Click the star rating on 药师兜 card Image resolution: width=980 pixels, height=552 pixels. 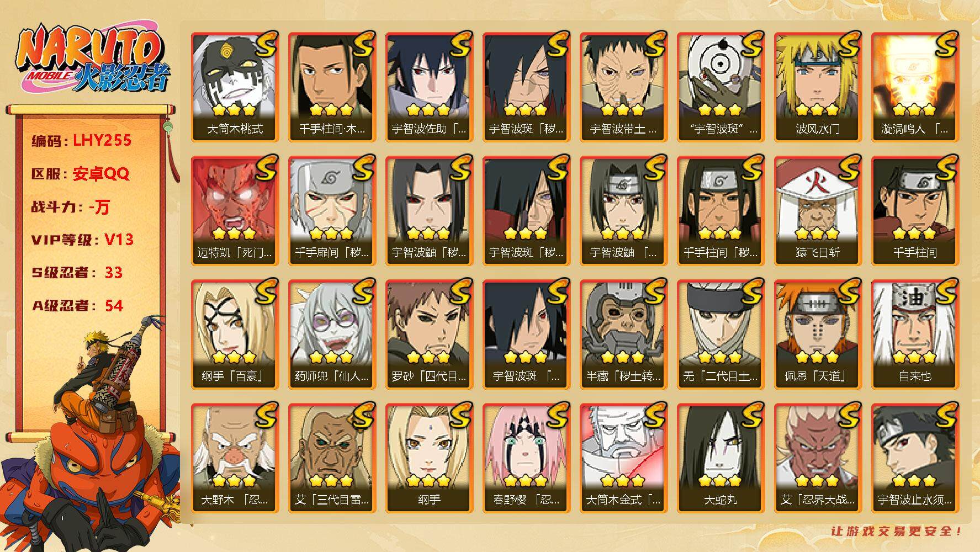[331, 357]
